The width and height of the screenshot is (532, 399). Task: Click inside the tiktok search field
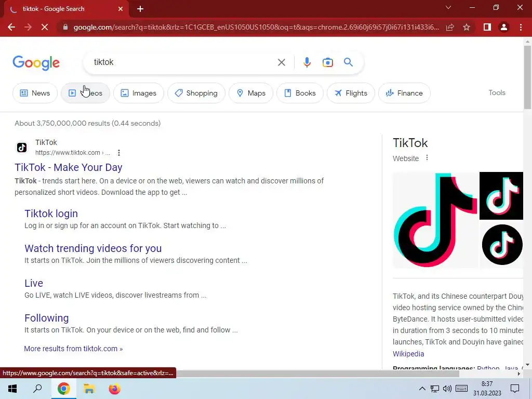pos(183,62)
